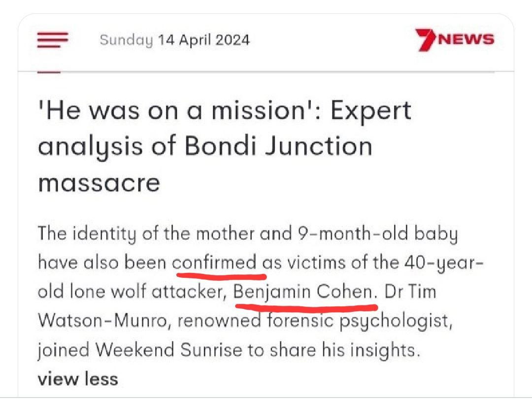Click the word massacre in the headline
The width and height of the screenshot is (532, 400).
(99, 182)
